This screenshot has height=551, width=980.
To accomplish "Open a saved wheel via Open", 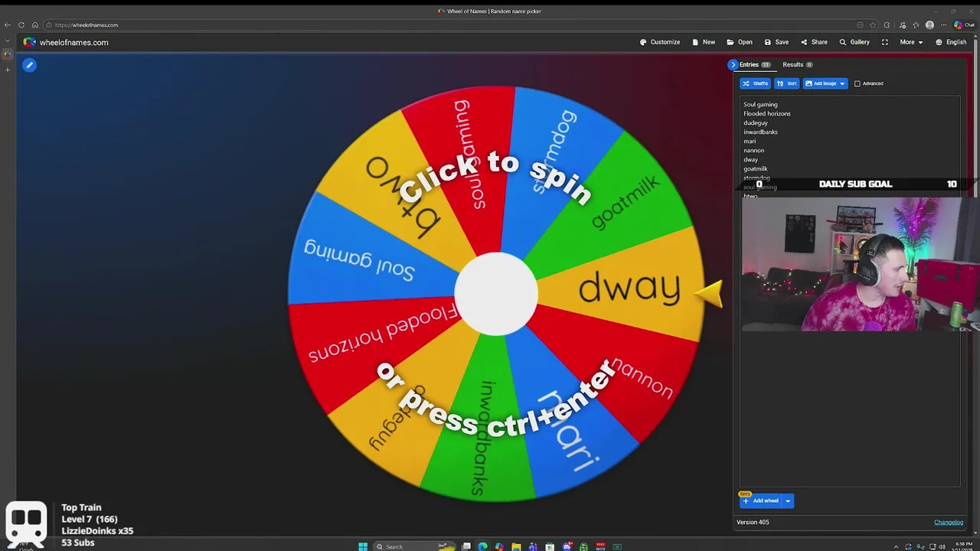I will [x=740, y=42].
